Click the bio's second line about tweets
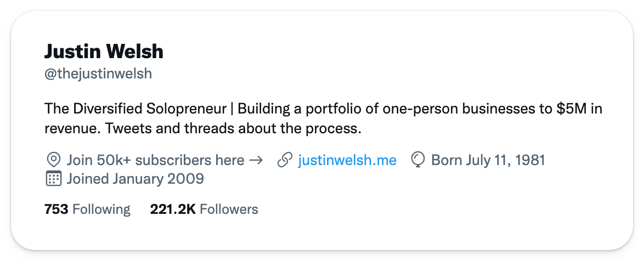This screenshot has height=261, width=644. (203, 128)
